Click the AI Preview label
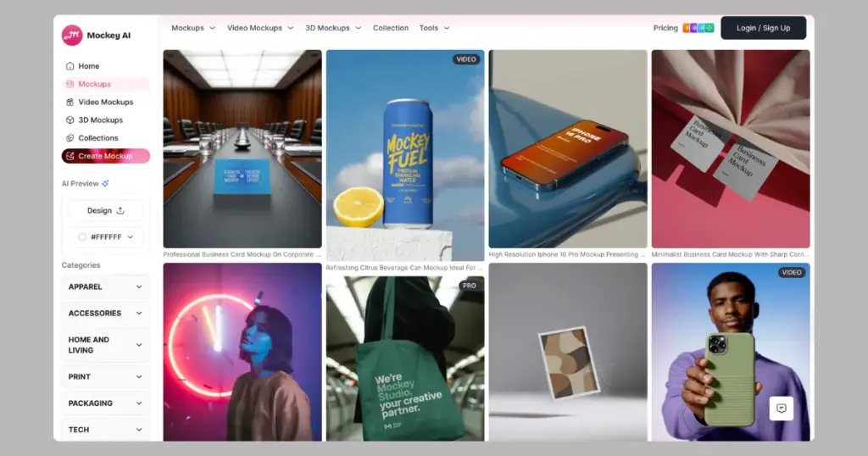The height and width of the screenshot is (456, 868). pos(81,184)
